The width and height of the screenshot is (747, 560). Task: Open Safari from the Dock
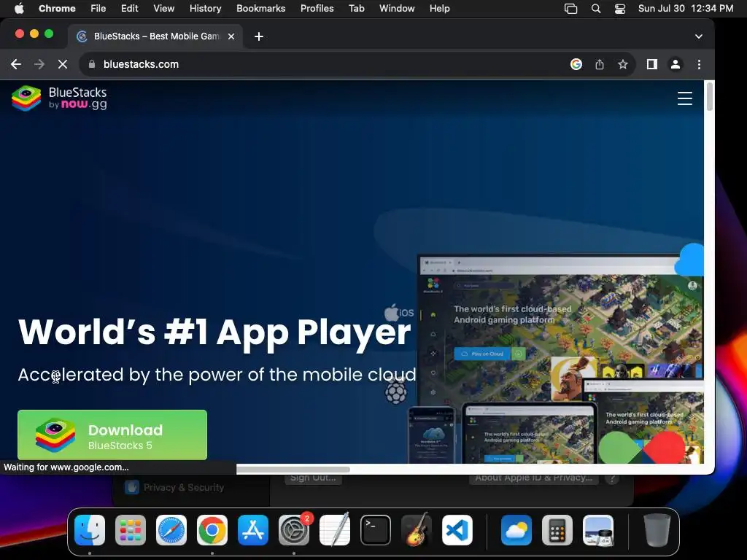point(171,530)
